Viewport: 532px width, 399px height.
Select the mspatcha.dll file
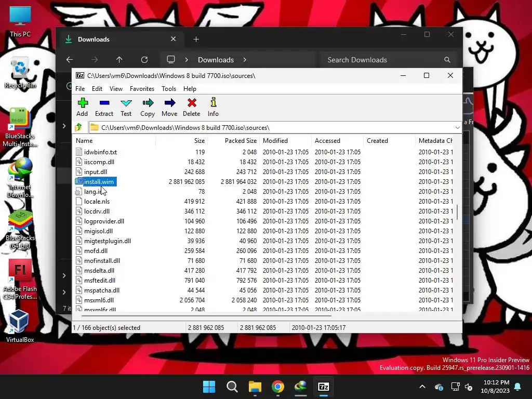tap(102, 290)
